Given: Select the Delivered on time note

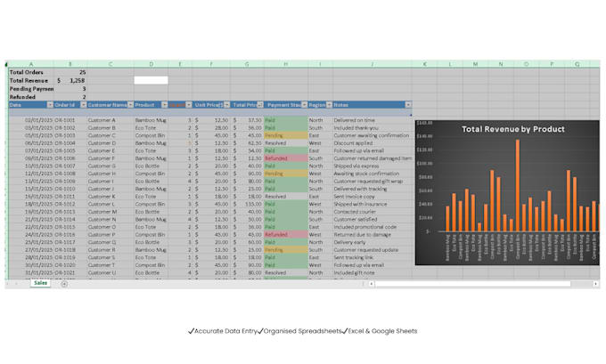Looking at the screenshot, I should 373,120.
